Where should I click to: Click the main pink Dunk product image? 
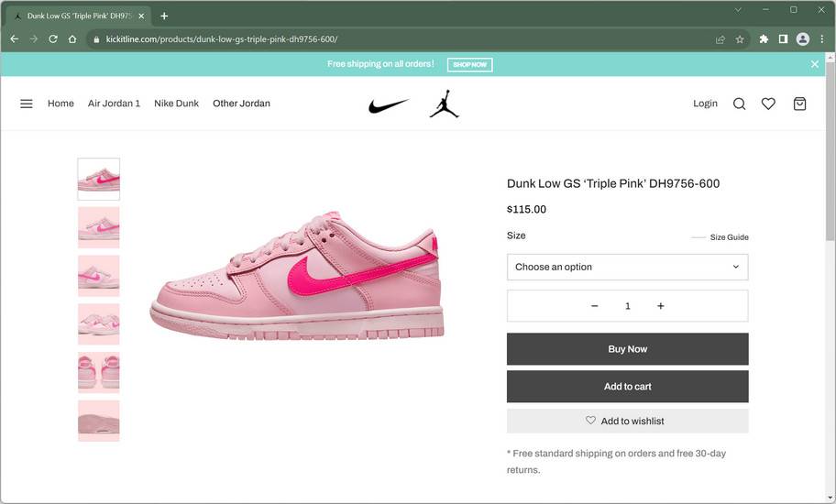click(296, 276)
